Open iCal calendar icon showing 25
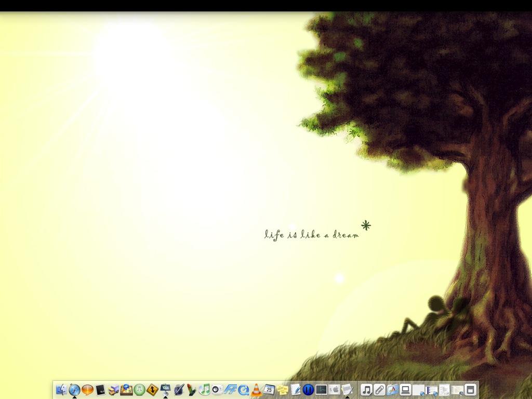This screenshot has height=399, width=532. click(x=269, y=390)
